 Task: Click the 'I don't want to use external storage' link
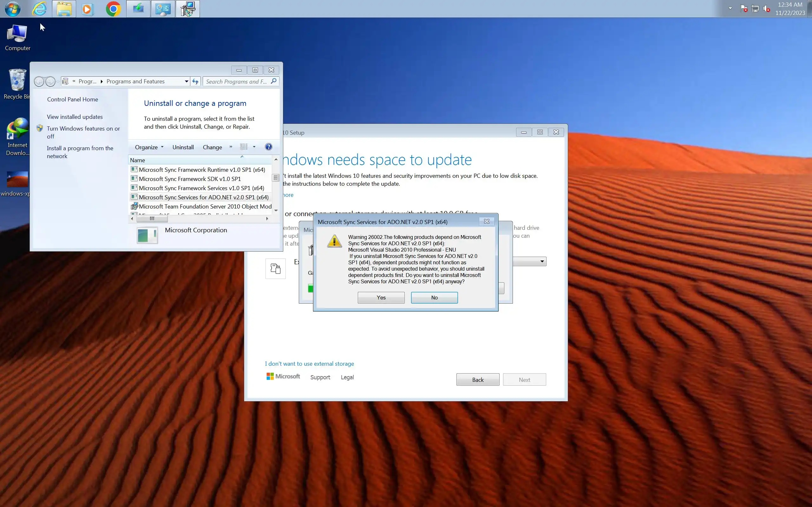pos(309,363)
